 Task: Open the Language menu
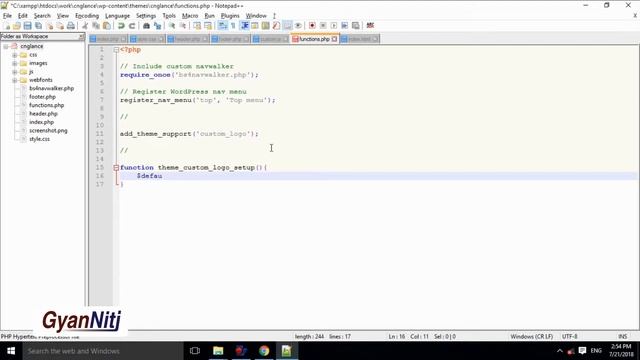coord(117,16)
